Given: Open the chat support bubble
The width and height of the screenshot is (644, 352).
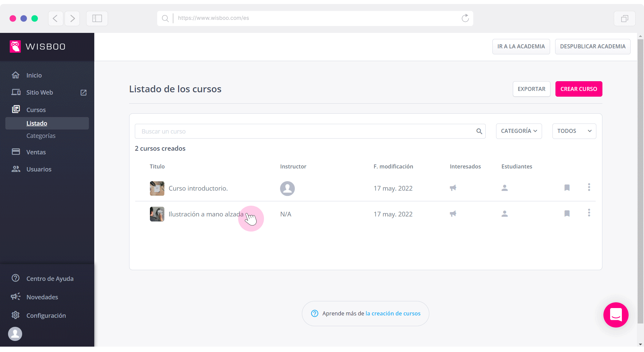Looking at the screenshot, I should (616, 315).
